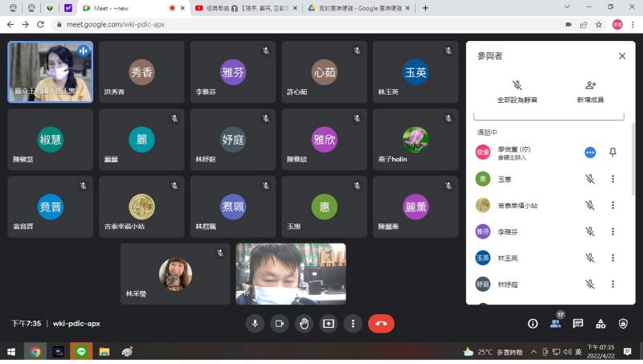The image size is (643, 364).
Task: Leave the call with the red button
Action: click(x=381, y=323)
